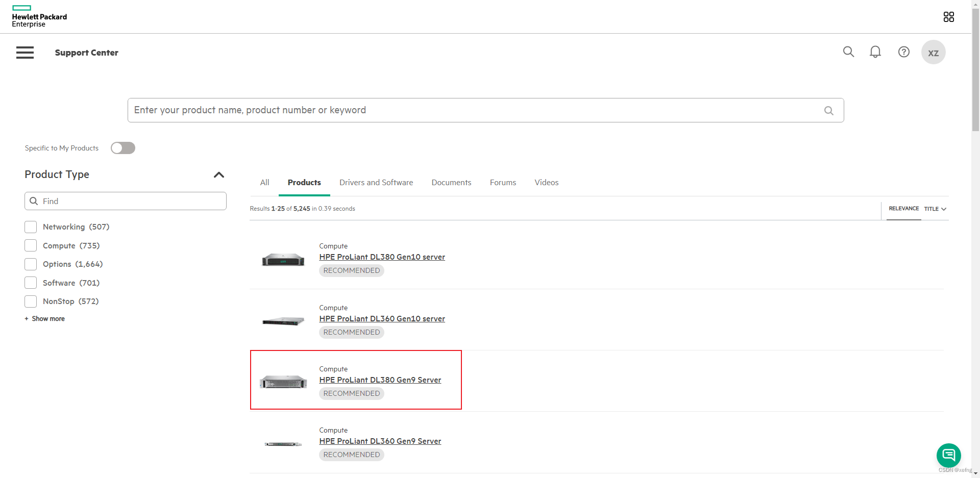Open HPE ProLiant DL360 Gen10 server link
980x478 pixels.
click(x=382, y=319)
